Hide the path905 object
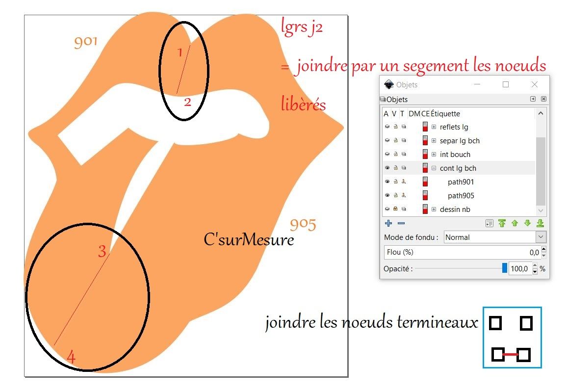 coord(387,195)
